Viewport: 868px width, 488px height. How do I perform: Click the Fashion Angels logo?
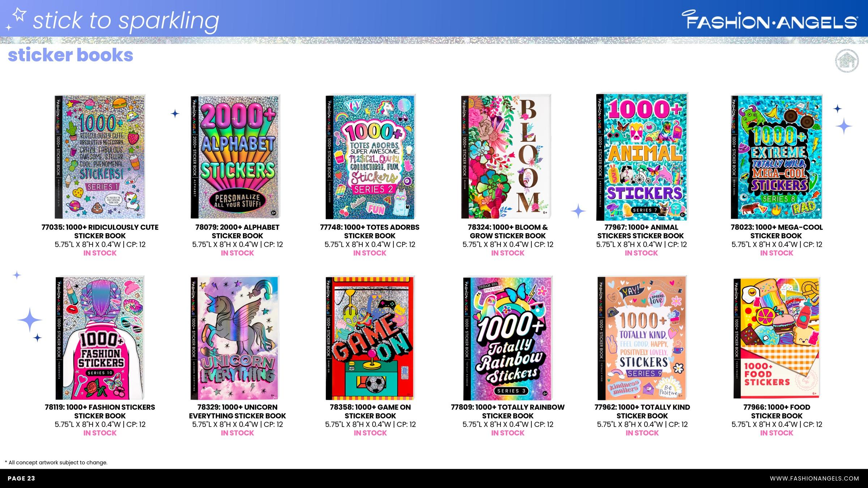coord(769,20)
